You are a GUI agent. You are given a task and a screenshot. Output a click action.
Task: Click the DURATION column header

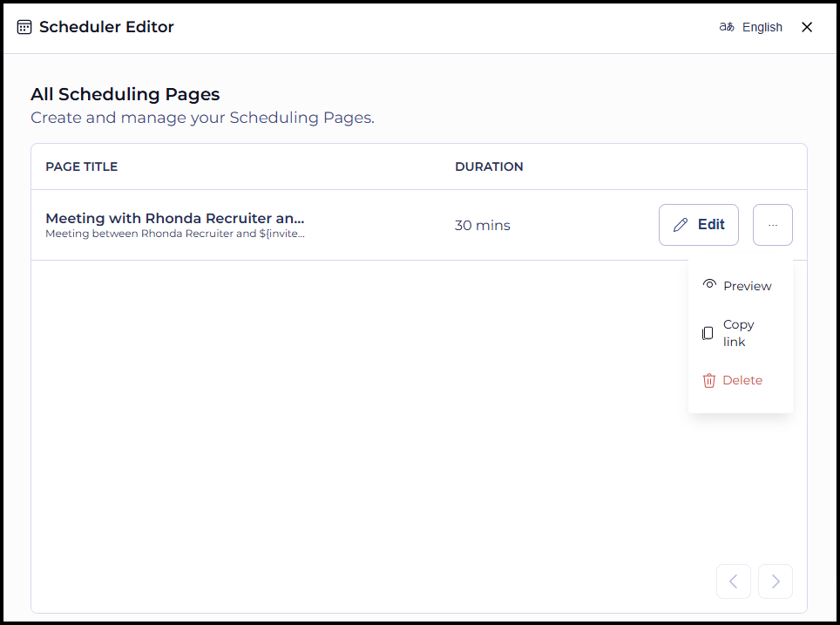point(489,166)
